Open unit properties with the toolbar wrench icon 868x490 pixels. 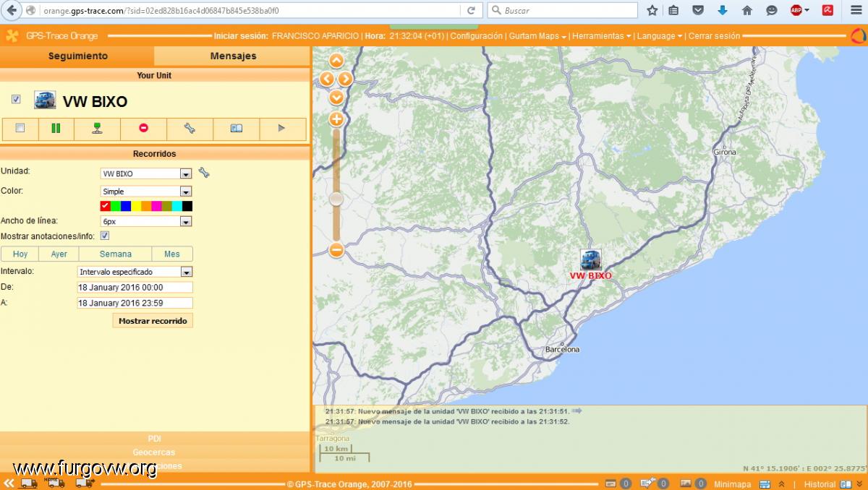(190, 129)
